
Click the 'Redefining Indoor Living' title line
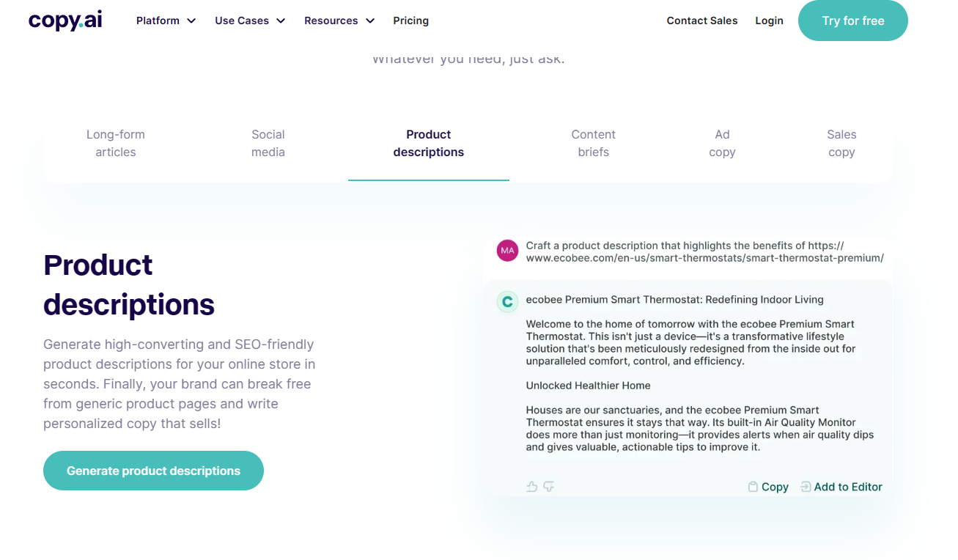(675, 300)
